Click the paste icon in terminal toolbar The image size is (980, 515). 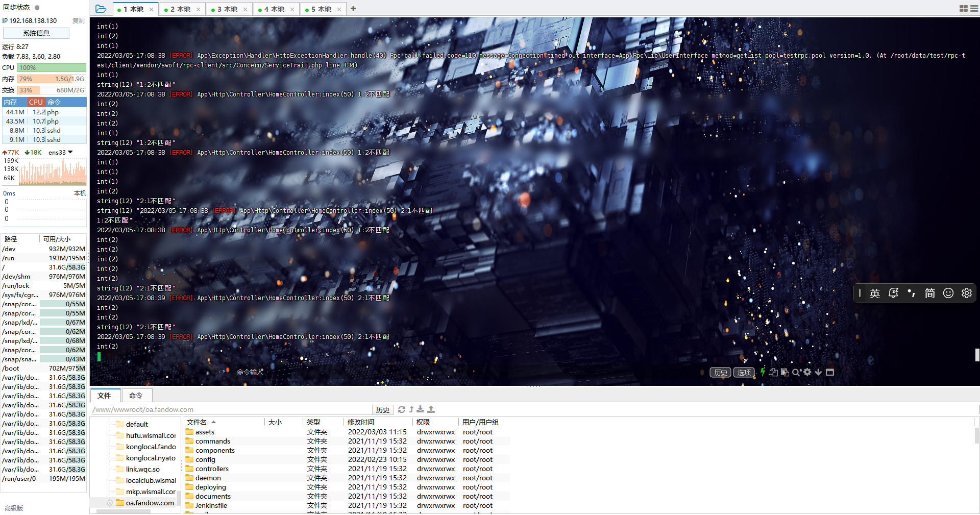(x=785, y=372)
